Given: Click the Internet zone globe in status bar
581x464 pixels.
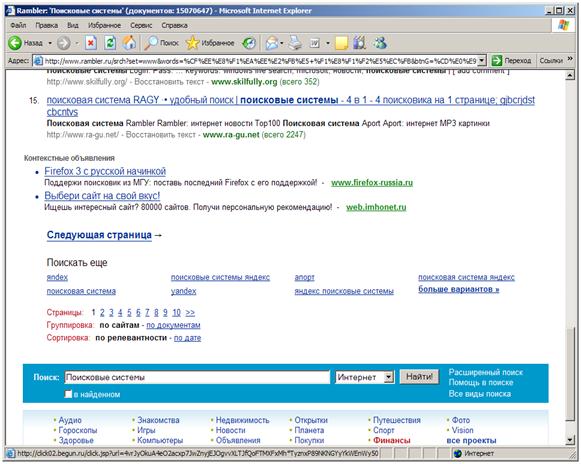Looking at the screenshot, I should pyautogui.click(x=458, y=453).
